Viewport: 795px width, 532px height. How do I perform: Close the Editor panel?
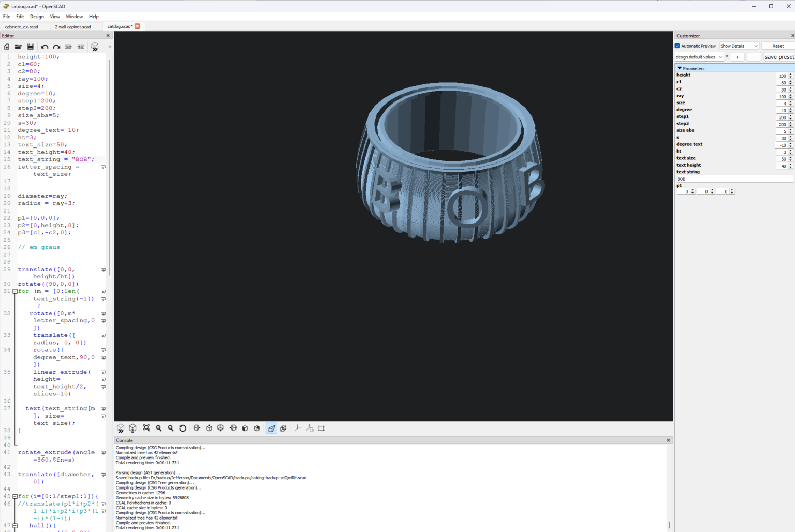(x=108, y=36)
